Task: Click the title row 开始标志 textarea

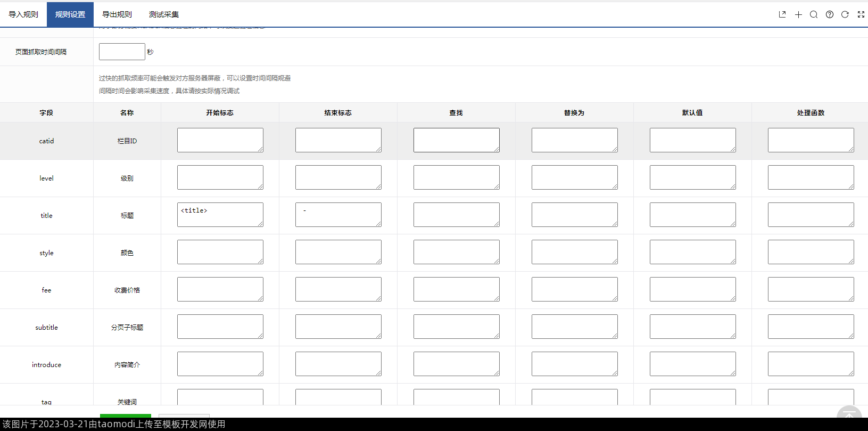Action: pyautogui.click(x=220, y=215)
